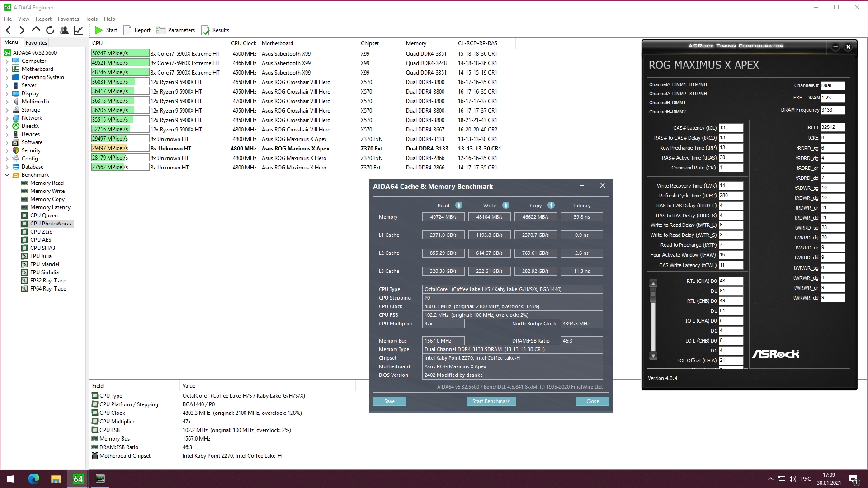
Task: Switch to the Favorites tab
Action: 36,43
